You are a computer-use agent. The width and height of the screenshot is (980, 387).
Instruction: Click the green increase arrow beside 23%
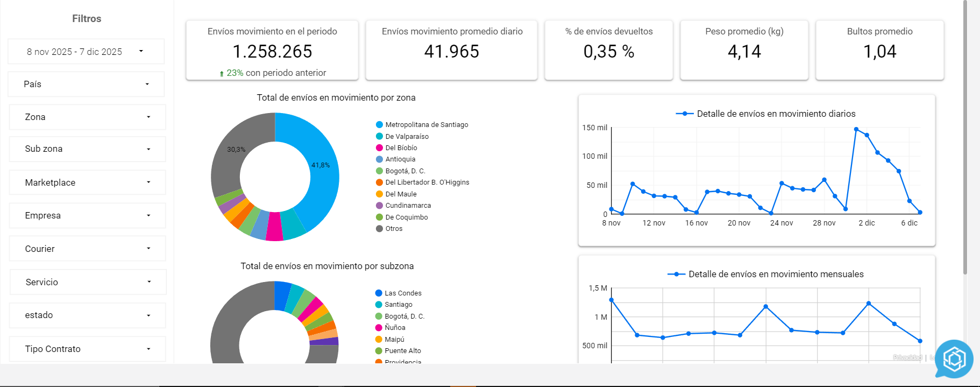pos(222,74)
